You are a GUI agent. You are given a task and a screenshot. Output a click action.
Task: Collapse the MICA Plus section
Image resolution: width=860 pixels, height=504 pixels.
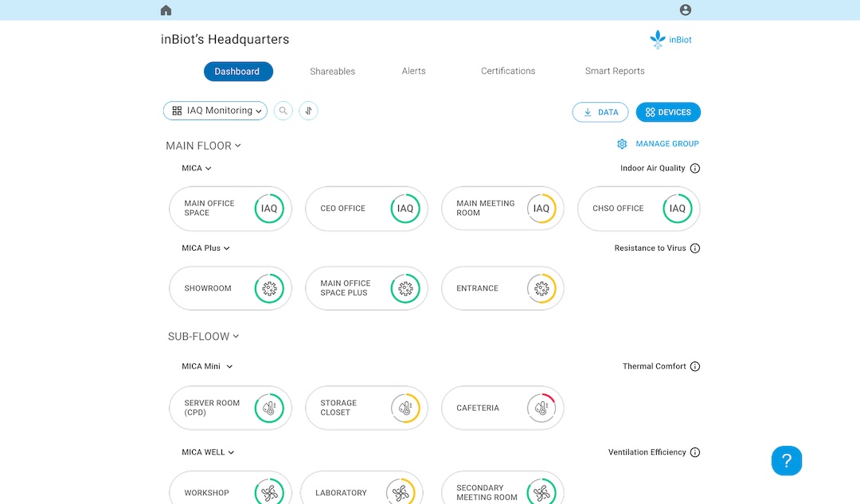click(205, 248)
